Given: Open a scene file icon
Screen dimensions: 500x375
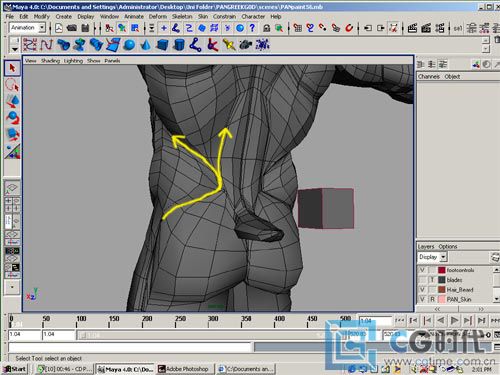Looking at the screenshot, I should click(x=72, y=28).
